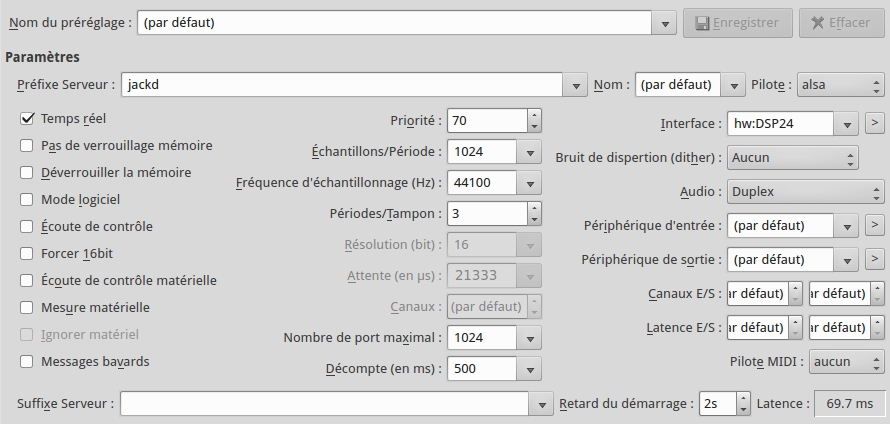
Task: Expand the Échantillons/Période dropdown
Action: 530,152
